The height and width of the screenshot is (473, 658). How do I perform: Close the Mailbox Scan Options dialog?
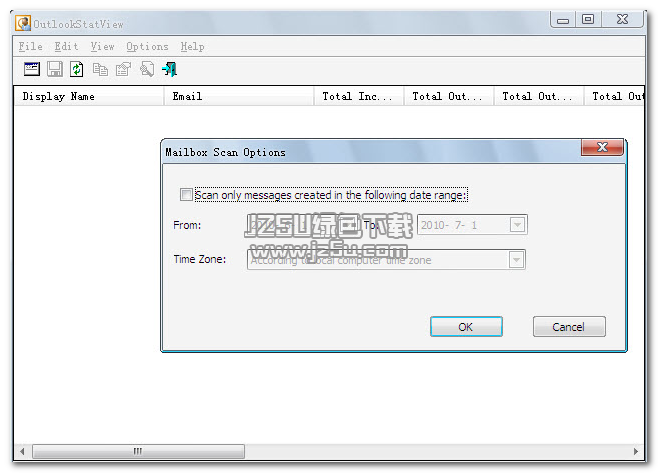tap(602, 147)
